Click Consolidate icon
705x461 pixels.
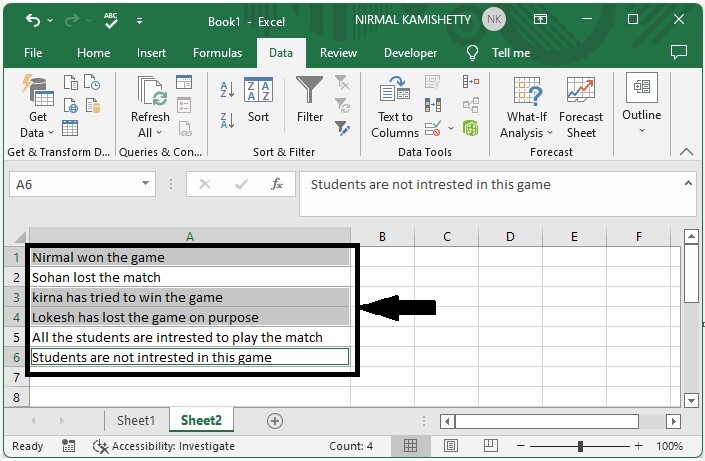coord(471,81)
